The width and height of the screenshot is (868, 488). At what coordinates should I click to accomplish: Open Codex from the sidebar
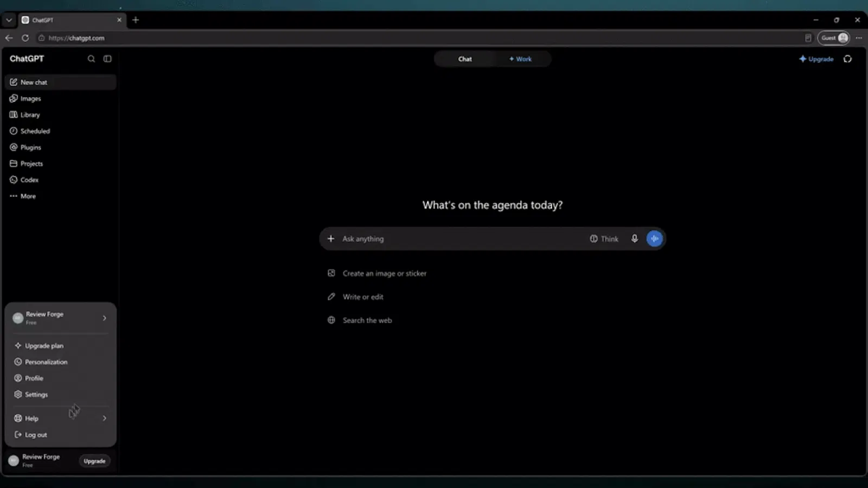pos(60,180)
